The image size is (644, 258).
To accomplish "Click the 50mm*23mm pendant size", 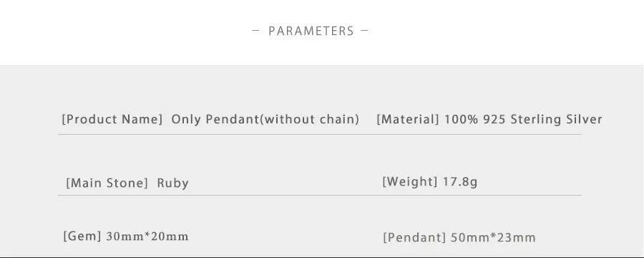I will 493,237.
